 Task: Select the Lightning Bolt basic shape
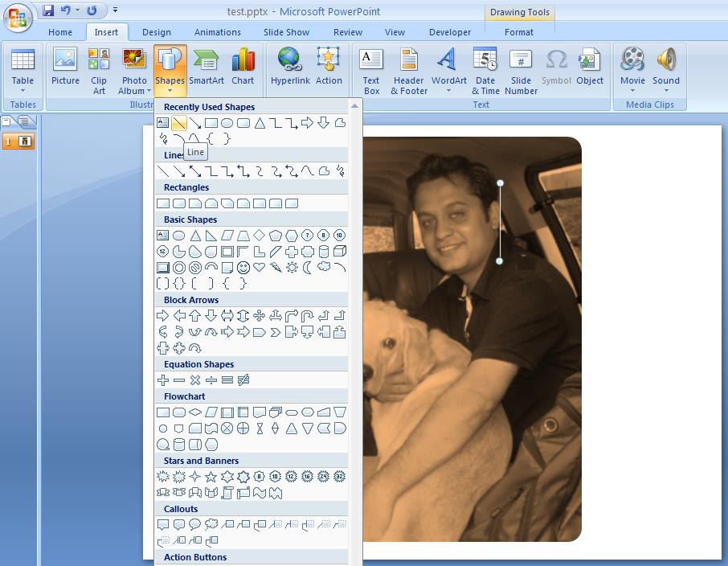click(x=276, y=267)
